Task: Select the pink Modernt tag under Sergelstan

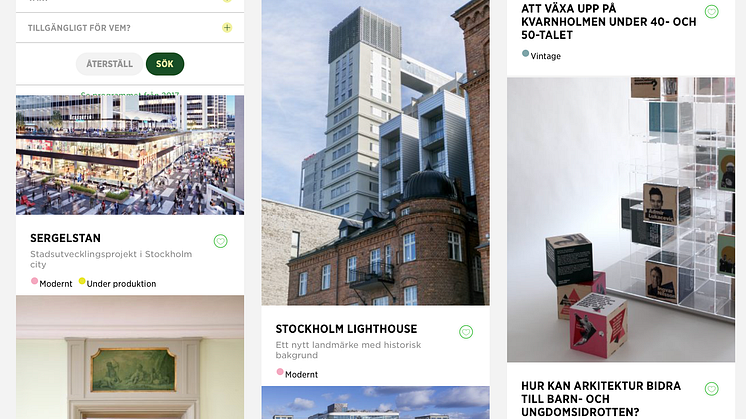Action: (x=51, y=283)
